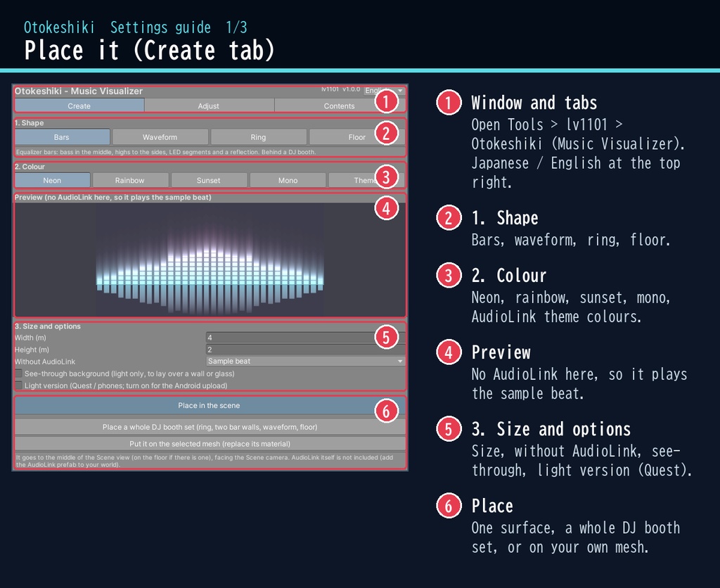Screen dimensions: 720x588
Task: Click Place a whole DJ booth set
Action: pos(210,427)
